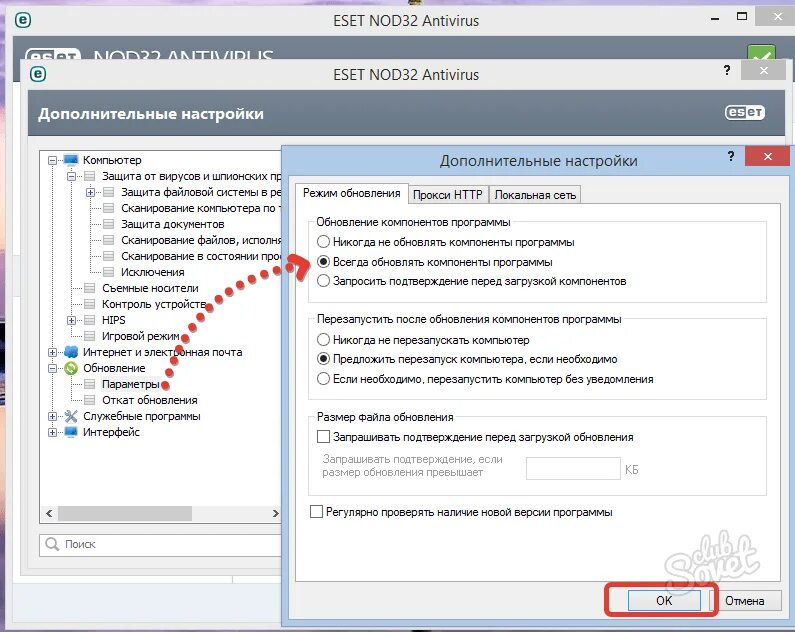Click the update size КБ input field
Viewport: 795px width, 632px height.
(x=573, y=468)
